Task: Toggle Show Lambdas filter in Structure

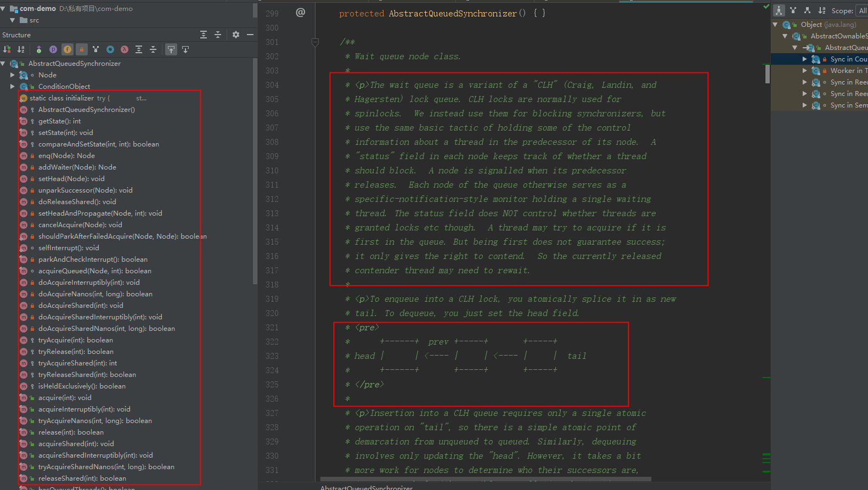Action: [x=125, y=49]
